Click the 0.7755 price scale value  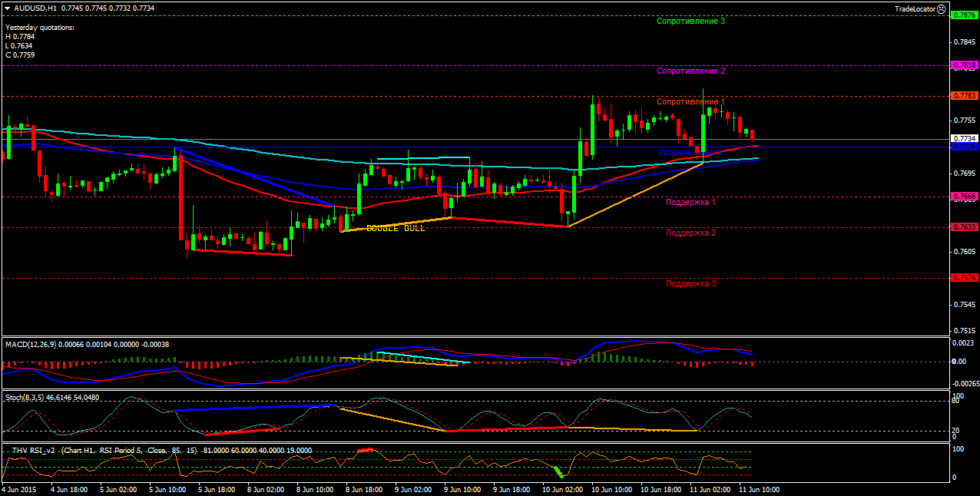[964, 121]
